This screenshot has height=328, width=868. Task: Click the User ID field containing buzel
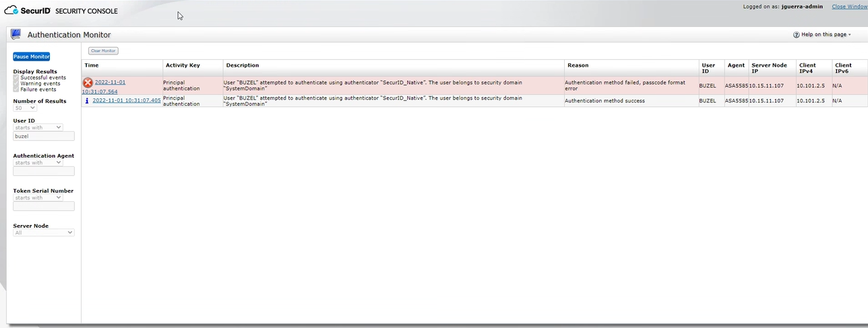point(43,136)
